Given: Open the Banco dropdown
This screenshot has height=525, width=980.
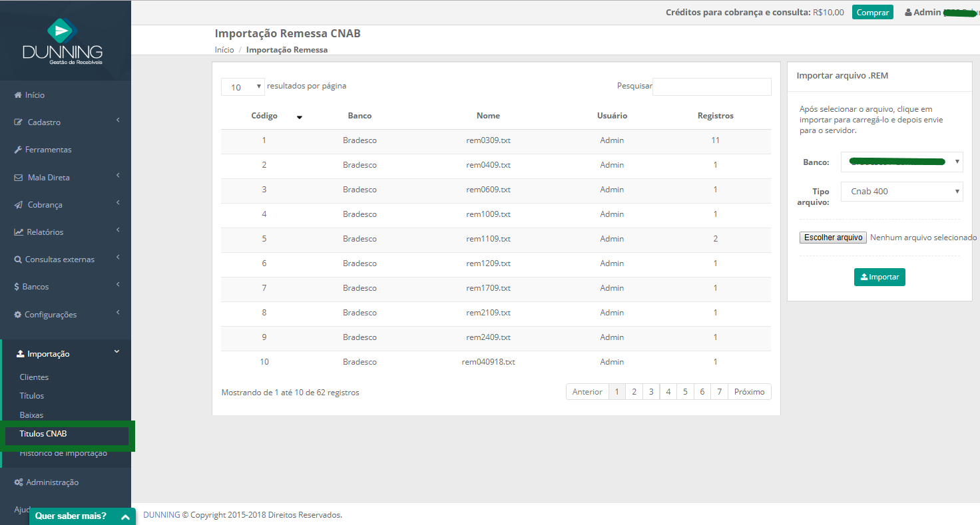Looking at the screenshot, I should 902,162.
